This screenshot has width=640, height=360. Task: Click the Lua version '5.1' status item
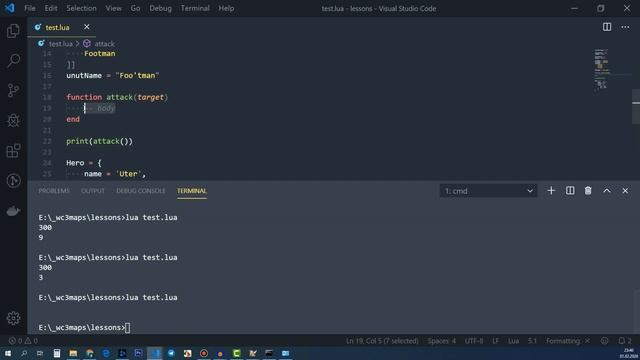click(x=532, y=341)
